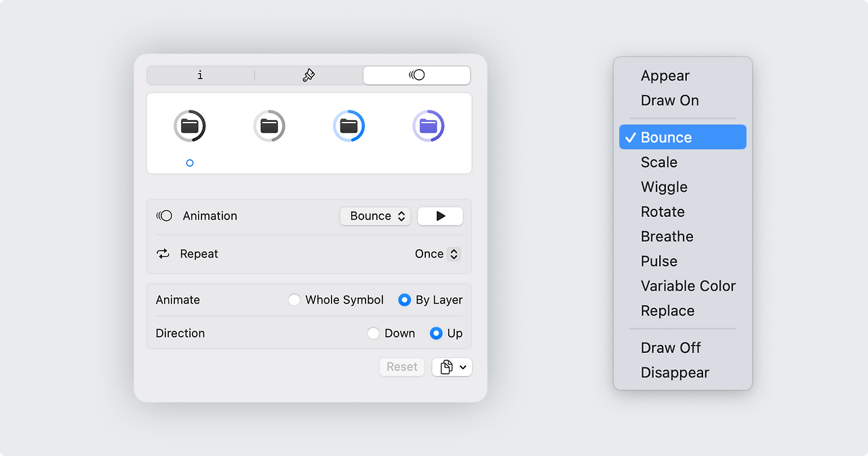The width and height of the screenshot is (868, 456).
Task: Choose Wiggle from the animation menu
Action: (683, 187)
